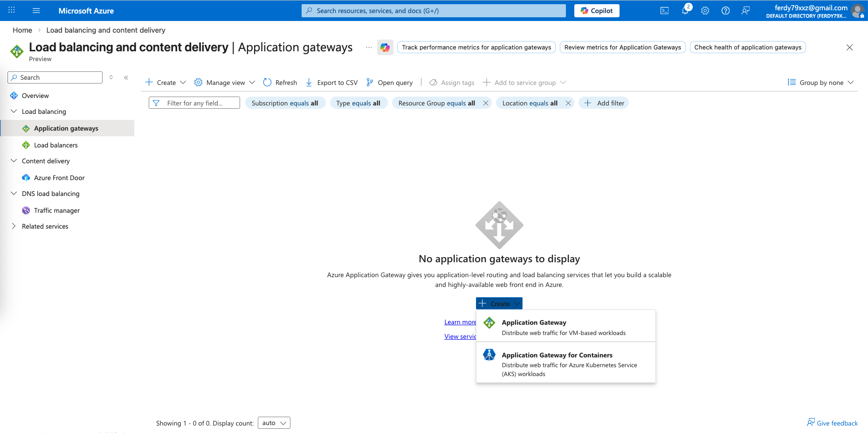The image size is (868, 433).
Task: Click the help question mark icon
Action: tap(725, 11)
